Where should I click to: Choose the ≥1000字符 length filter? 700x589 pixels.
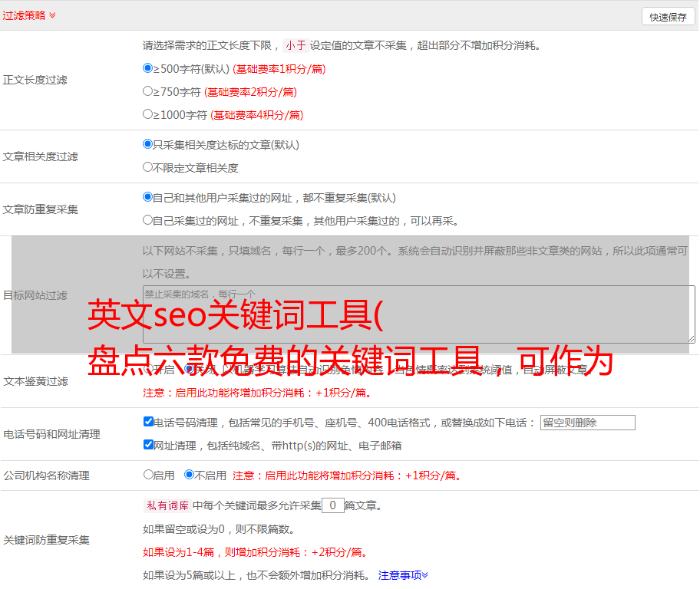click(x=148, y=114)
